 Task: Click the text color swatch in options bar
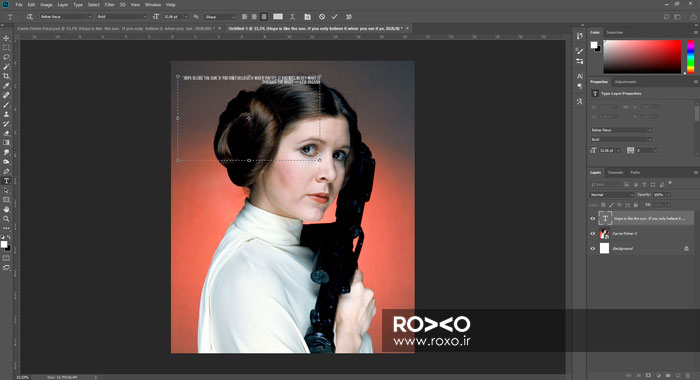tap(278, 17)
